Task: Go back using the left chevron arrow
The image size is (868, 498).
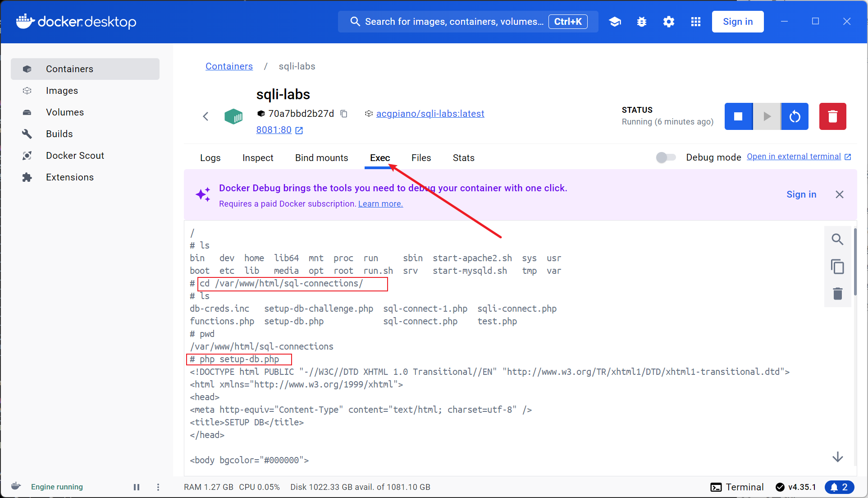Action: (x=206, y=116)
